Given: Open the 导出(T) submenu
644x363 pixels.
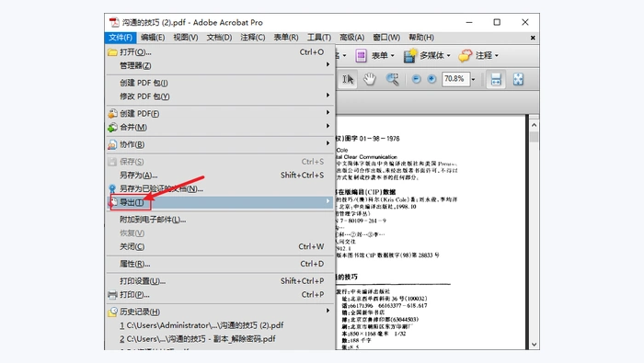Looking at the screenshot, I should click(220, 202).
